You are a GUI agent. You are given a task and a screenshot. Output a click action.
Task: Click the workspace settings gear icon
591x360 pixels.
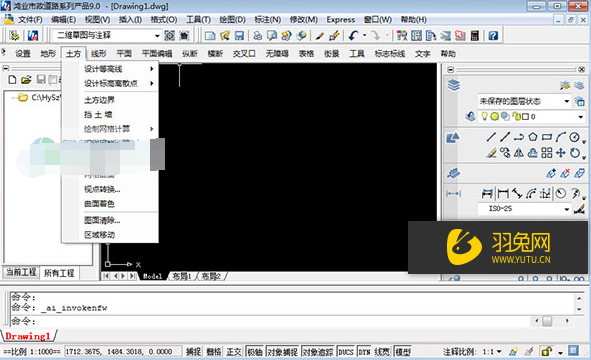(x=170, y=36)
